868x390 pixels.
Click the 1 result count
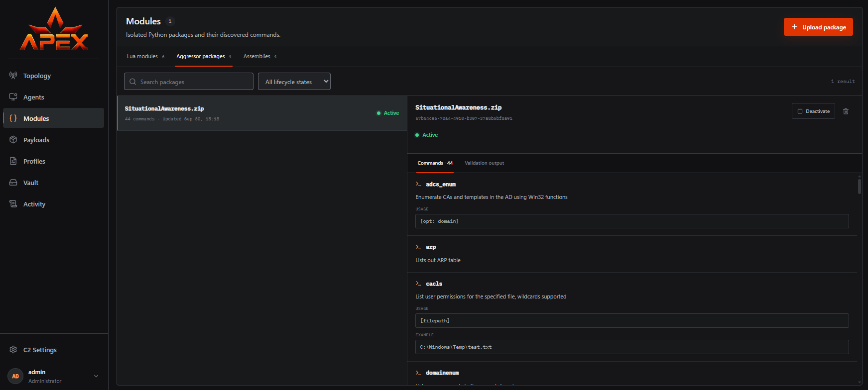[x=843, y=81]
